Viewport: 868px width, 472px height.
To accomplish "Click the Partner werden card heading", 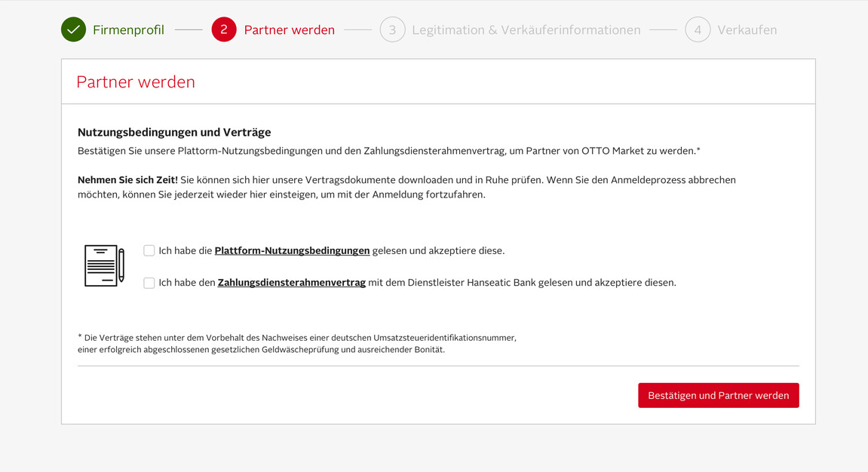I will [136, 81].
